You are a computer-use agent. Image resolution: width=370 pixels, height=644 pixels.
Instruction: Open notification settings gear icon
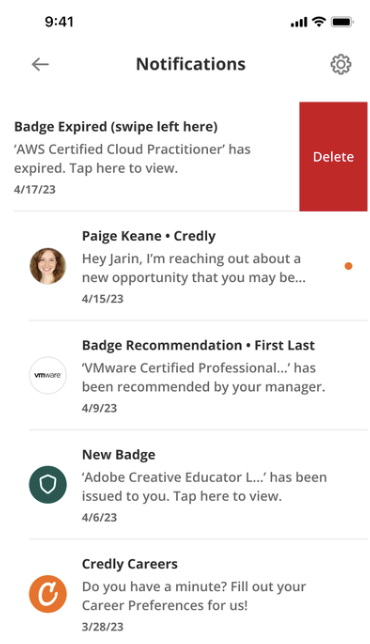341,64
